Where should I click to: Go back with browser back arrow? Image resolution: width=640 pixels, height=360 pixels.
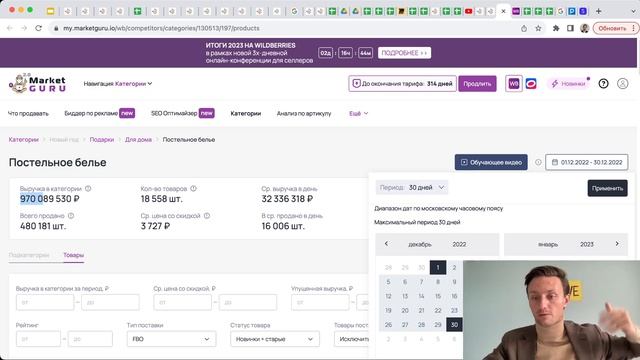click(x=10, y=28)
